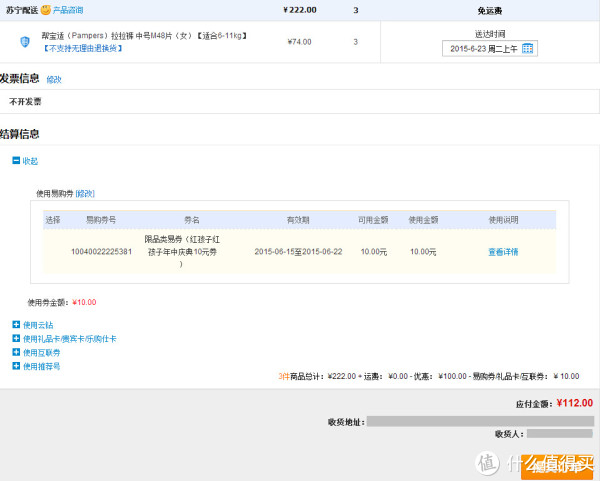Click the subtotal ¥222.00 in header row
This screenshot has width=600, height=481.
(x=300, y=10)
